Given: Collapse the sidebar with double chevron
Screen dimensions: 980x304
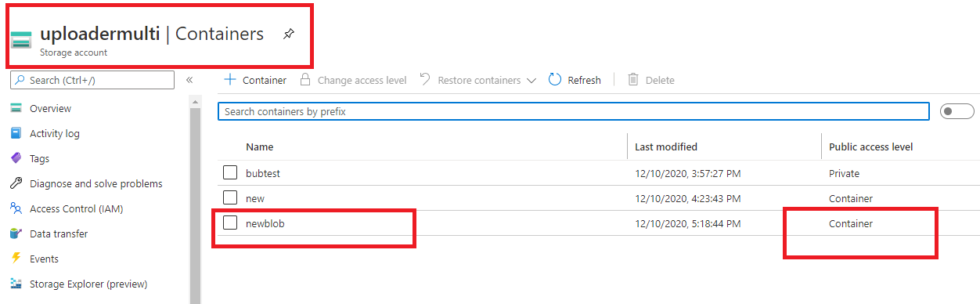Looking at the screenshot, I should (x=189, y=80).
